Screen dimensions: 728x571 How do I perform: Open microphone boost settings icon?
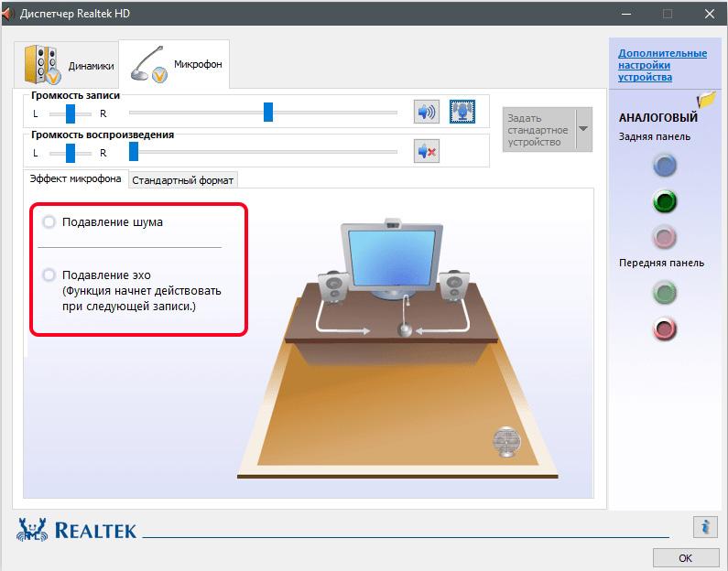pyautogui.click(x=462, y=112)
